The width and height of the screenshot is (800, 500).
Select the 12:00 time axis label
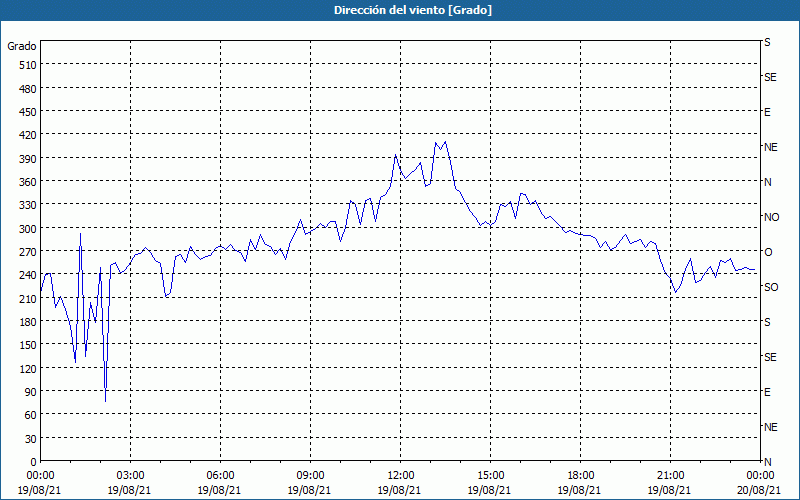click(401, 476)
